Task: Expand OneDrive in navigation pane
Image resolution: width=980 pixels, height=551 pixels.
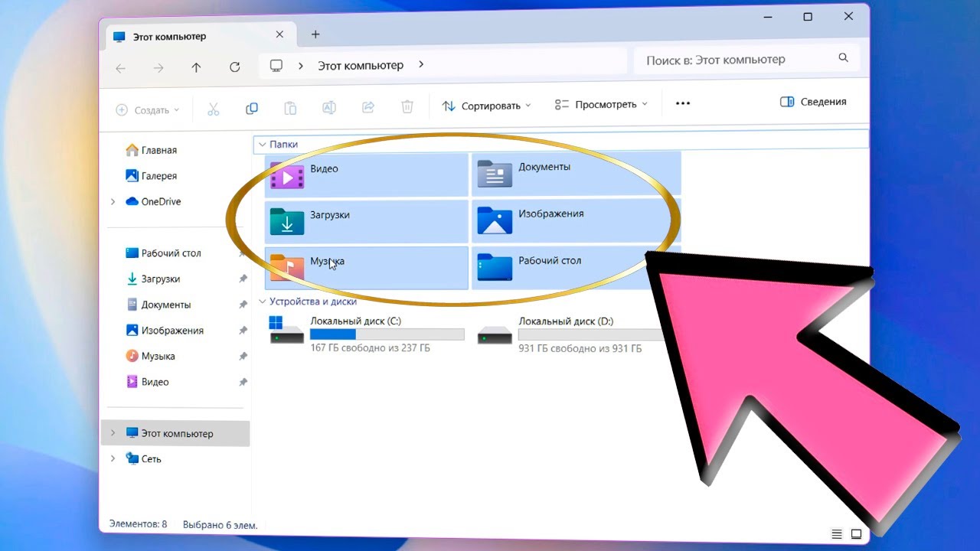Action: [x=113, y=201]
